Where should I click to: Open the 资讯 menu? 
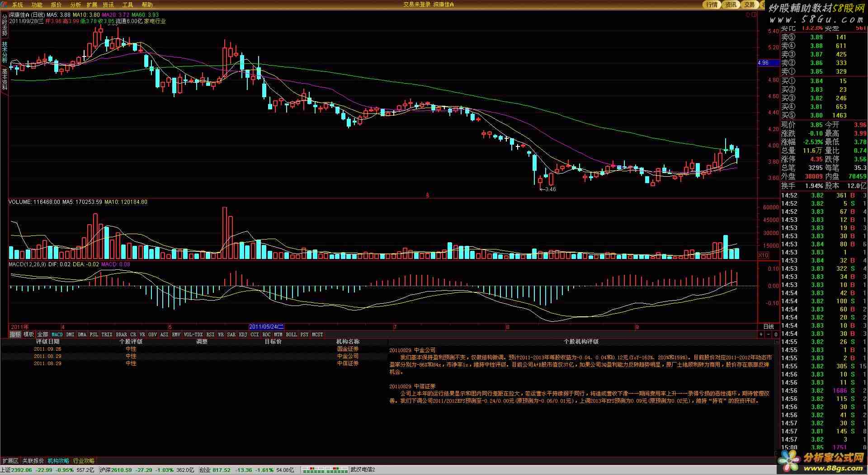[108, 5]
